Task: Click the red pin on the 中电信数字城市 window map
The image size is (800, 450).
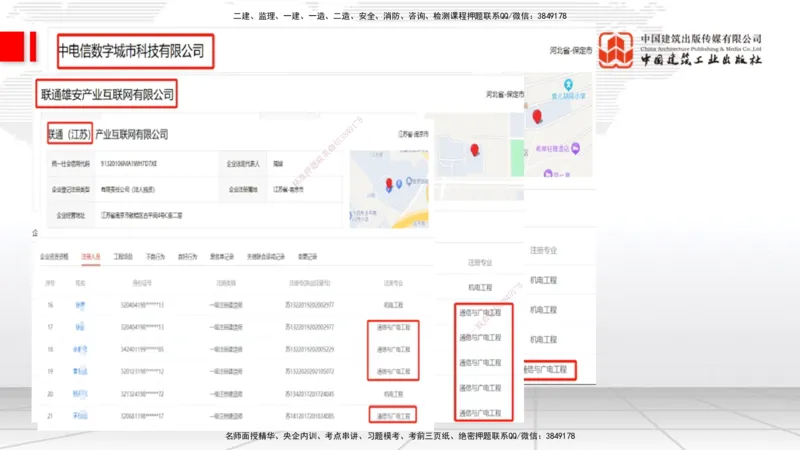Action: [x=537, y=116]
